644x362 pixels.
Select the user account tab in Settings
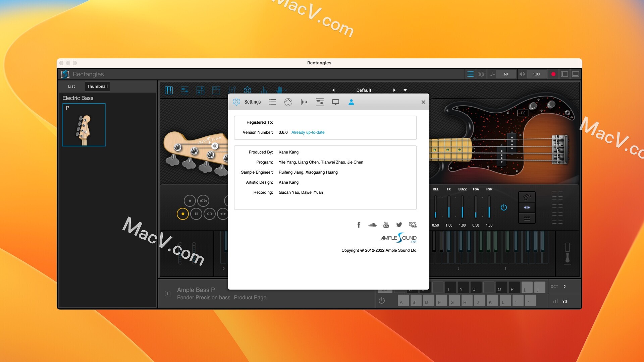351,102
